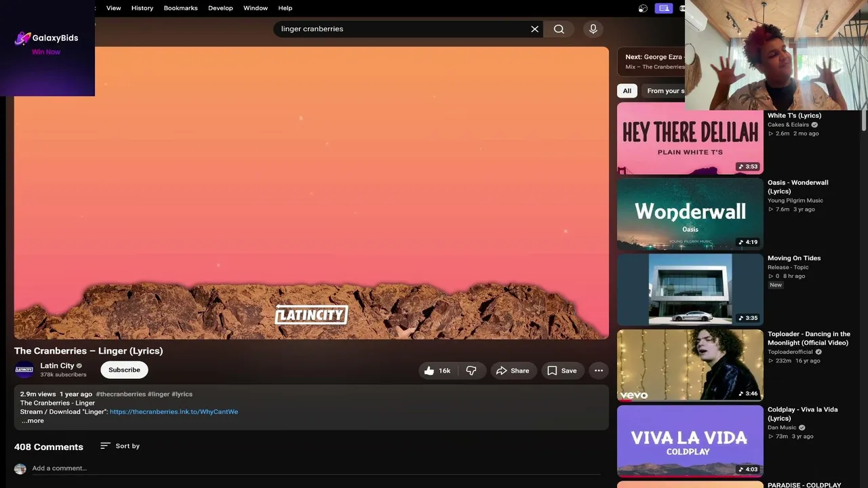Open the Oasis - Wonderwall (Lyrics) title
The width and height of the screenshot is (868, 488).
[x=797, y=186]
